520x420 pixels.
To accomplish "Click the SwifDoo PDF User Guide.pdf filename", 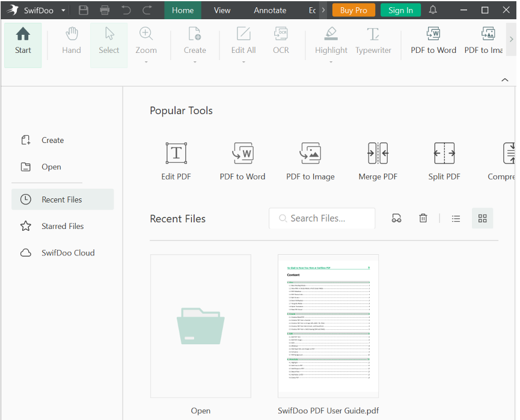I will (328, 410).
